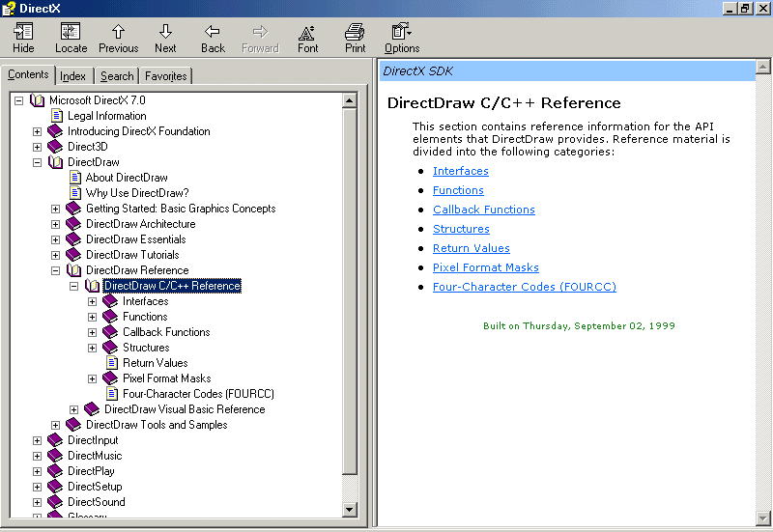Open the Options toolbar menu
Viewport: 773px width, 532px height.
(x=401, y=32)
